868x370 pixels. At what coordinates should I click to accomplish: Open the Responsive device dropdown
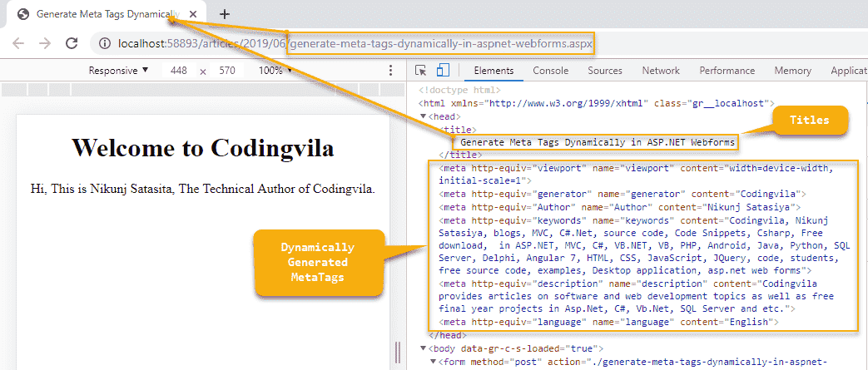(118, 70)
